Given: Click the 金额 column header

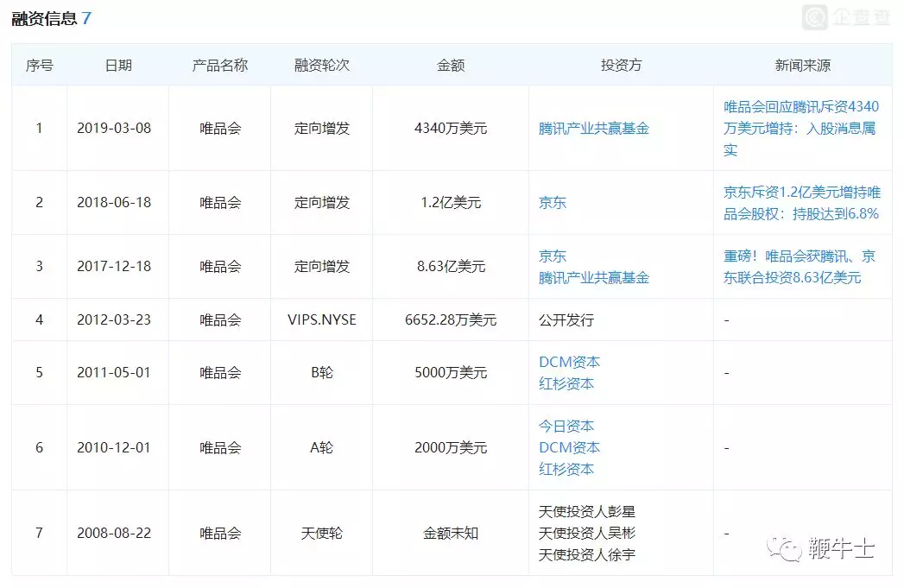Looking at the screenshot, I should (450, 65).
